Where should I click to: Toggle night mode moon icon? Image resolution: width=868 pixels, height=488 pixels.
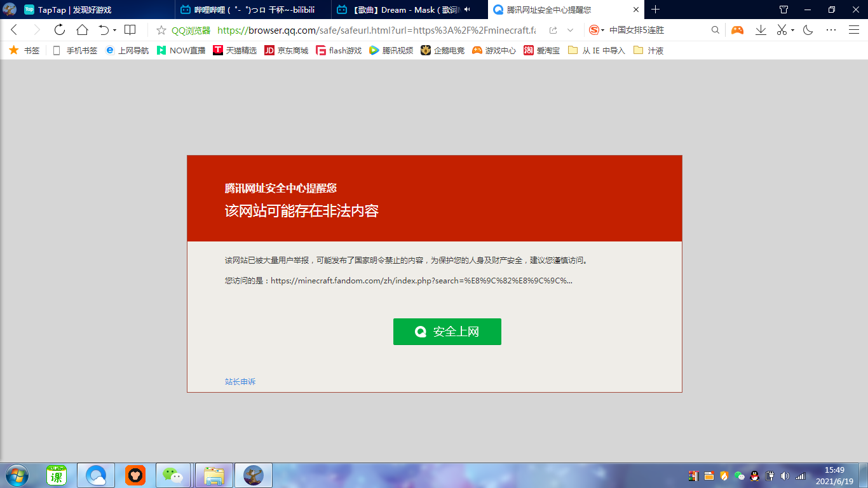pos(808,30)
